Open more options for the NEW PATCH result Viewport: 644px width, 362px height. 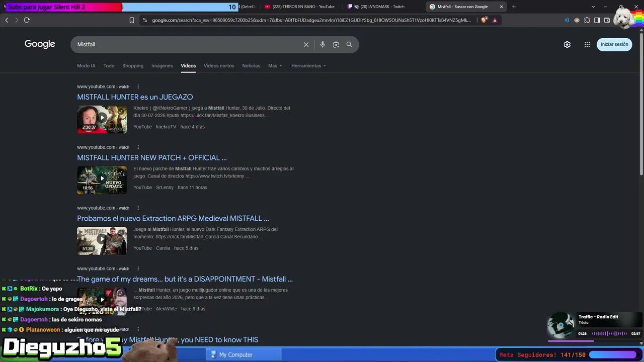(138, 147)
